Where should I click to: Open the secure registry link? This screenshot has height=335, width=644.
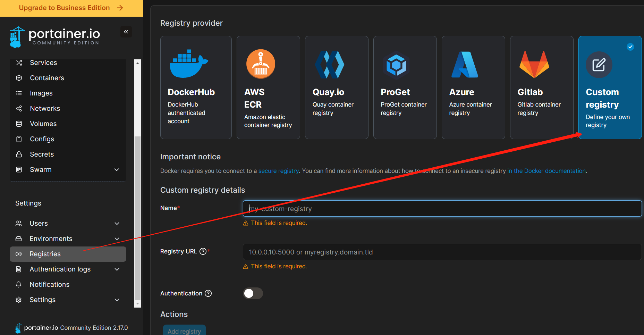pyautogui.click(x=278, y=171)
